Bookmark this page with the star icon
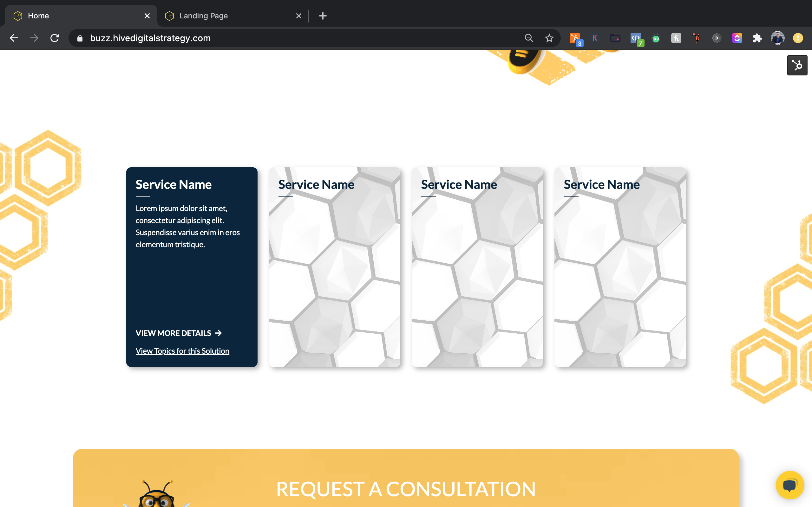The image size is (812, 507). (x=549, y=38)
